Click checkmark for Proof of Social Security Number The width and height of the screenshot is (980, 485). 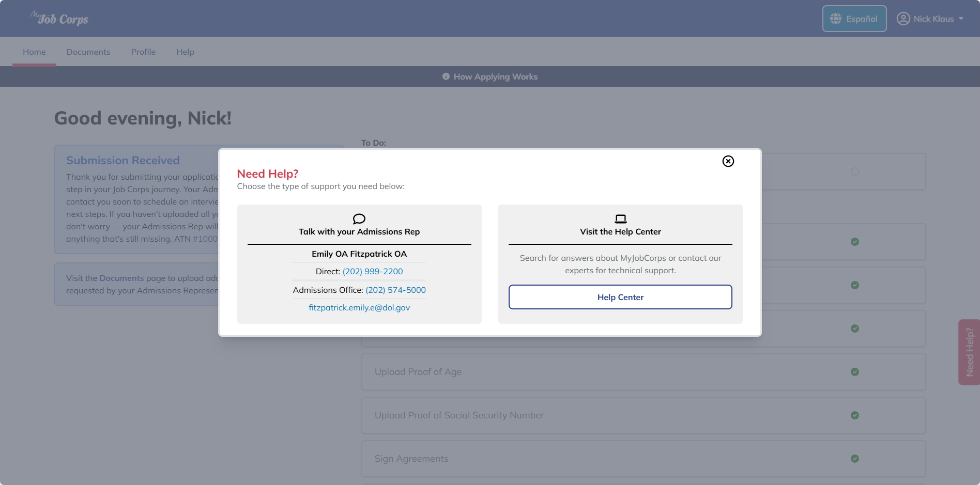click(855, 415)
